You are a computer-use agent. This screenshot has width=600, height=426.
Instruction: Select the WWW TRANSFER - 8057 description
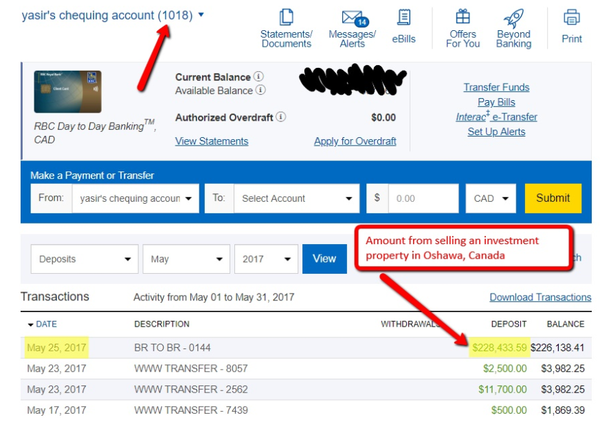191,369
